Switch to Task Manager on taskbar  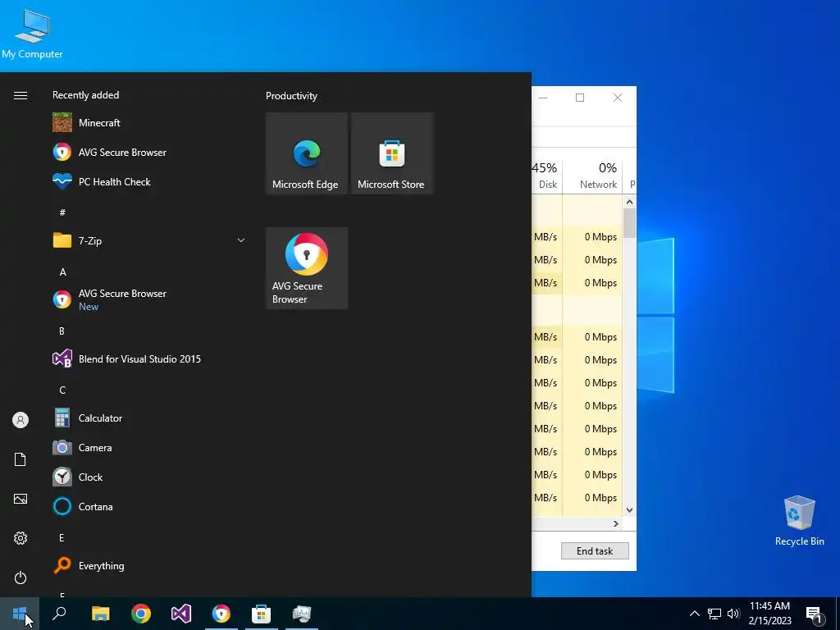(x=302, y=614)
